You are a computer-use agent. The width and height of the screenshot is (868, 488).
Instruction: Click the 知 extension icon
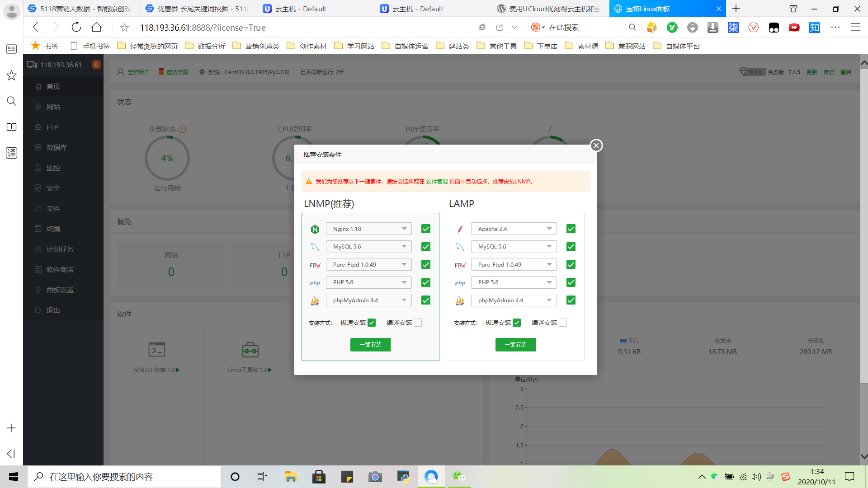click(x=815, y=28)
